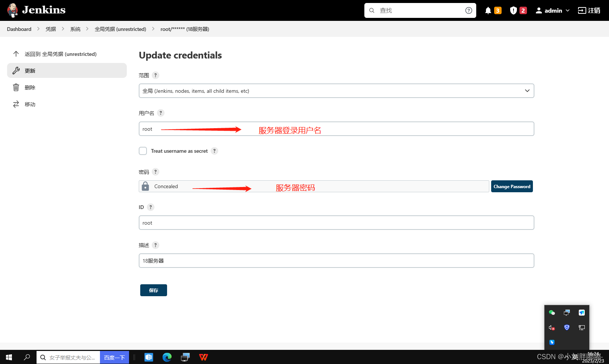This screenshot has width=609, height=364.
Task: Click the Change Password button
Action: 512,186
